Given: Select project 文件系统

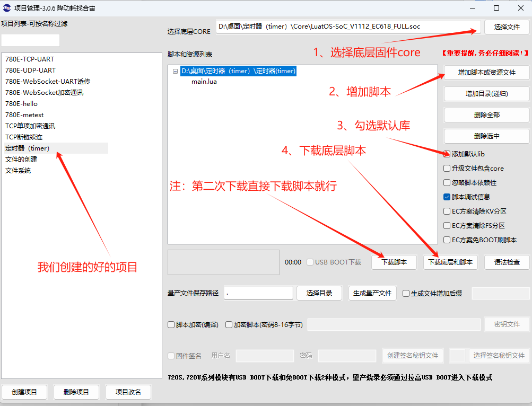Looking at the screenshot, I should (18, 171).
